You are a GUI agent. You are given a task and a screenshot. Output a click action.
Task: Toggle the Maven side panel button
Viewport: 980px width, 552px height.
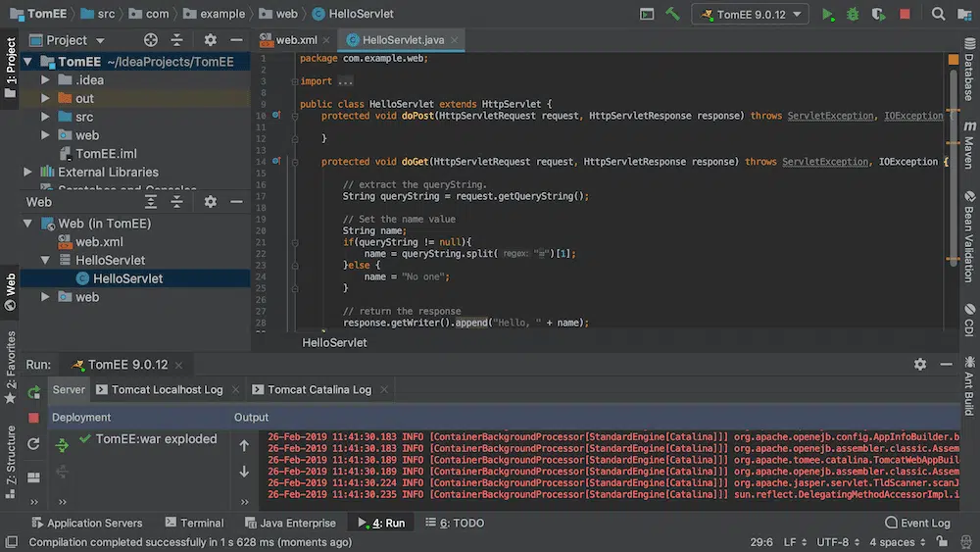tap(968, 145)
